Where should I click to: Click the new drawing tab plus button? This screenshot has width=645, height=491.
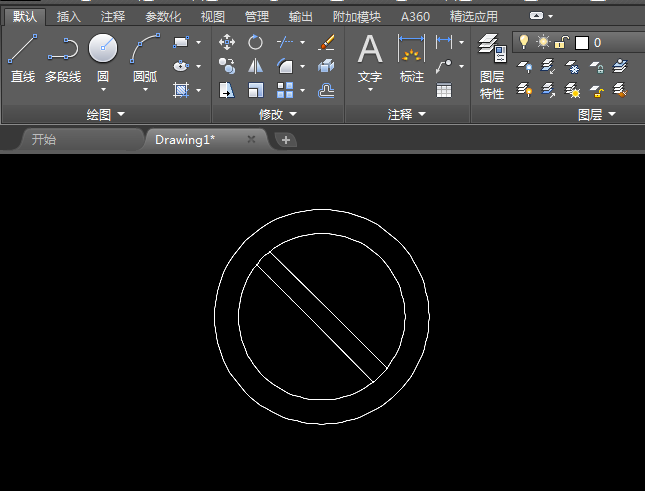pos(286,140)
